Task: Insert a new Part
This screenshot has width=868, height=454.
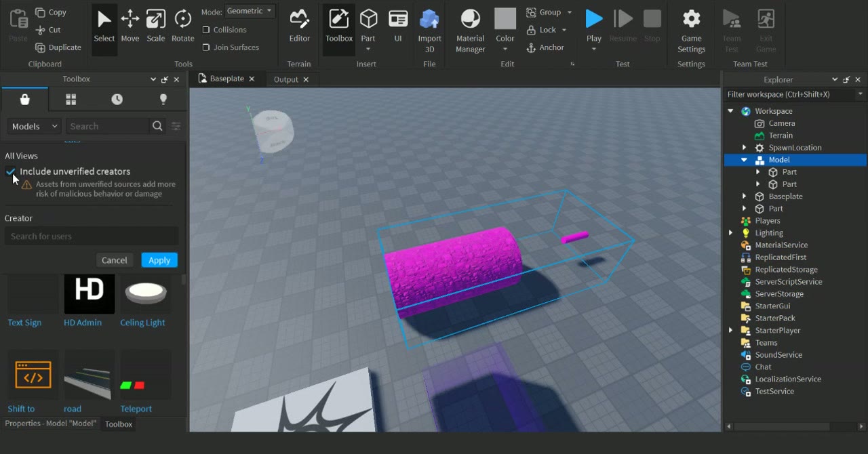Action: tap(368, 26)
